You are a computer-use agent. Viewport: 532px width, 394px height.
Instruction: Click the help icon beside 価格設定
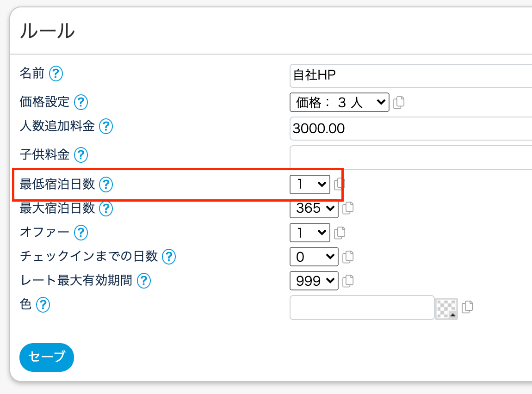click(x=81, y=102)
